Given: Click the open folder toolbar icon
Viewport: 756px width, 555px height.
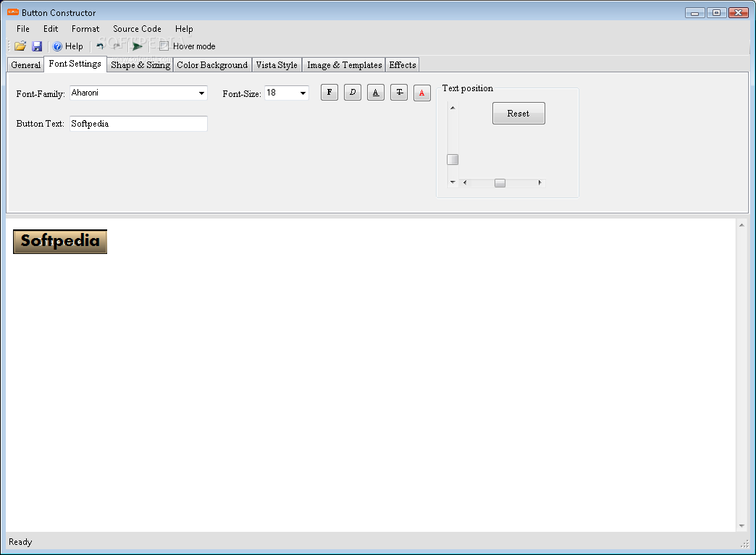Looking at the screenshot, I should (x=20, y=46).
